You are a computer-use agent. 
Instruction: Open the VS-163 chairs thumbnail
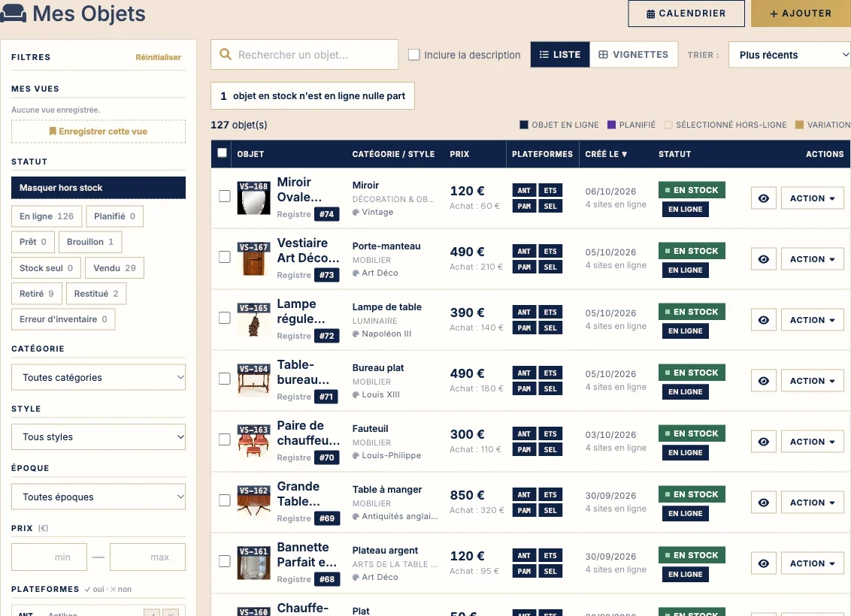(253, 442)
